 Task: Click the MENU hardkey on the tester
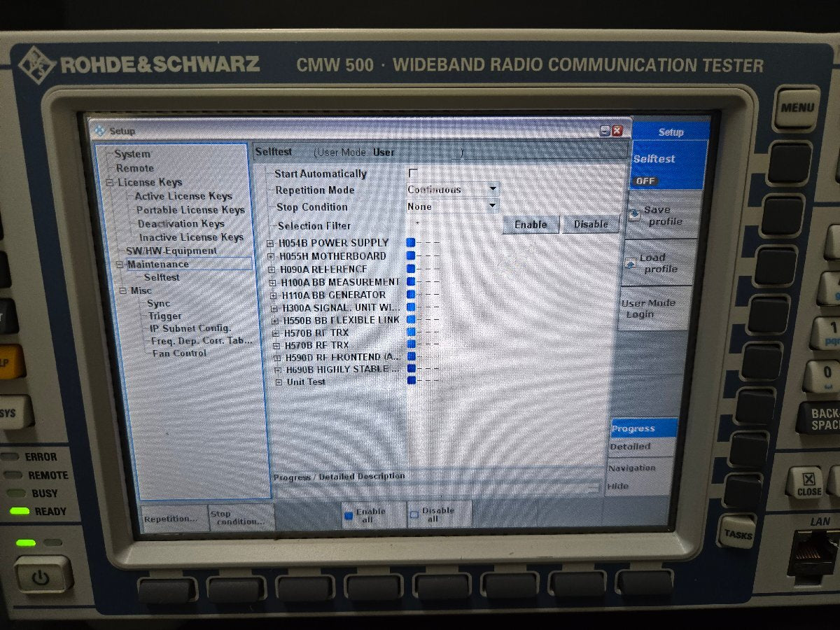(x=797, y=108)
